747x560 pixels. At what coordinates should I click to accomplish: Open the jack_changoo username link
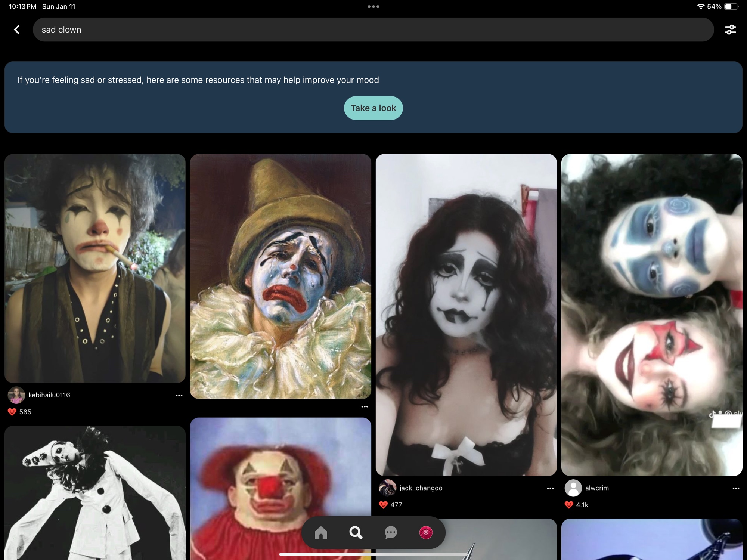coord(421,488)
